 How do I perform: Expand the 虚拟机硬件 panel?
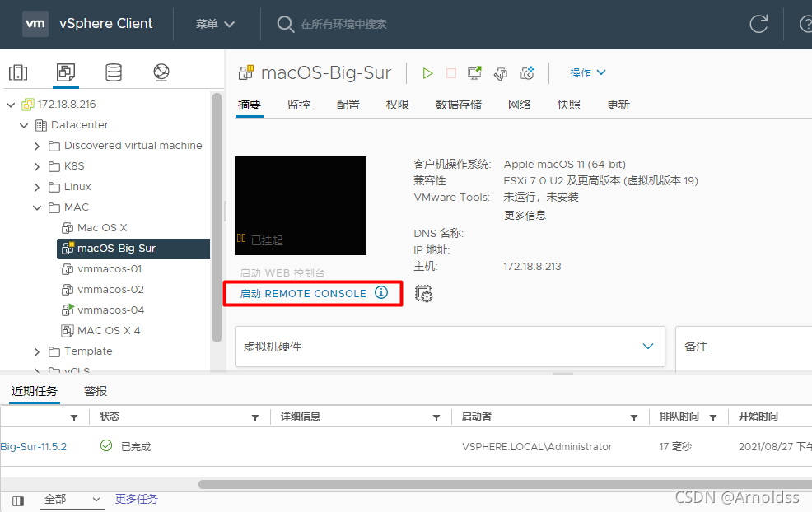[648, 347]
